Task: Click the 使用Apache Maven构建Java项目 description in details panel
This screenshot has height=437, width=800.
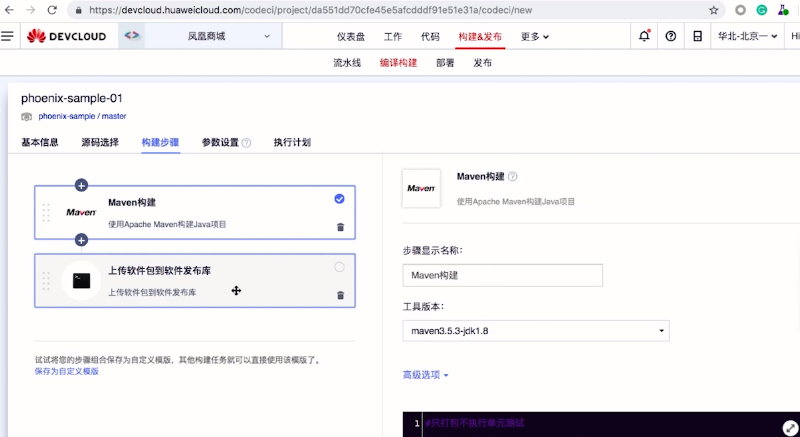Action: click(x=516, y=201)
